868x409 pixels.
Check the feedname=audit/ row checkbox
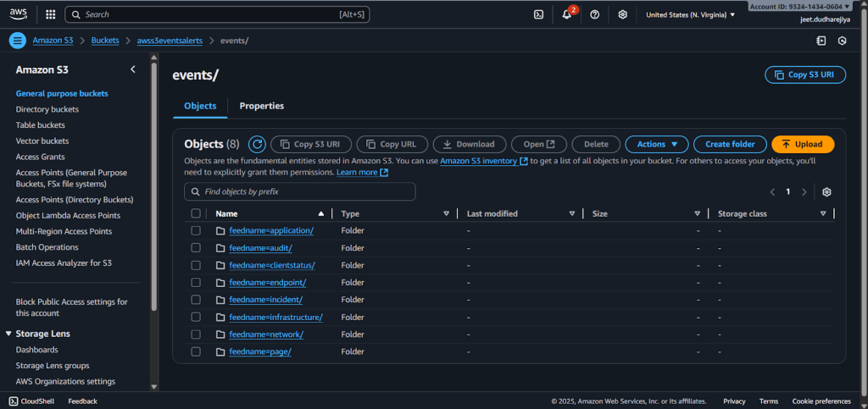pyautogui.click(x=196, y=248)
